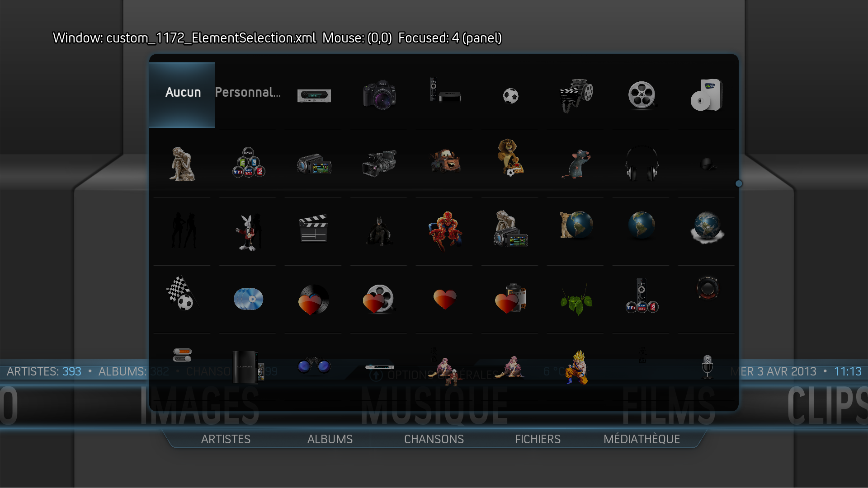The image size is (868, 488).
Task: Select the white rabbit in tuxedo icon
Action: (x=248, y=232)
